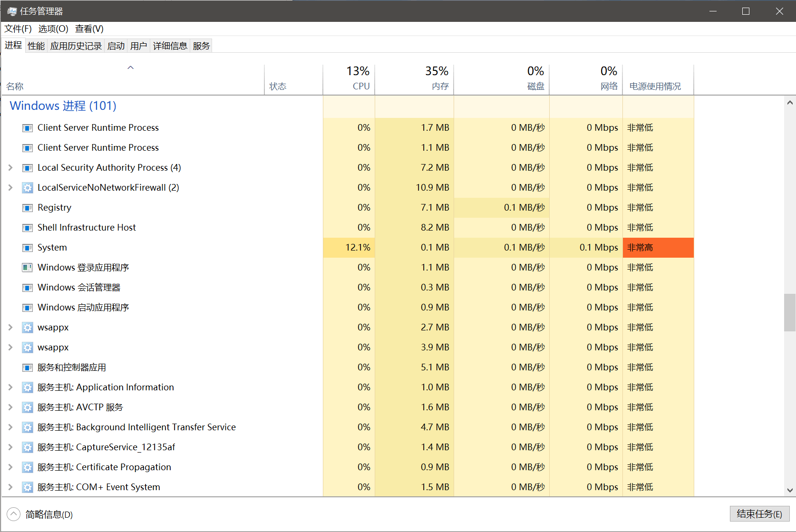This screenshot has height=532, width=796.
Task: Click the gear icon of Application Information service
Action: coord(28,387)
